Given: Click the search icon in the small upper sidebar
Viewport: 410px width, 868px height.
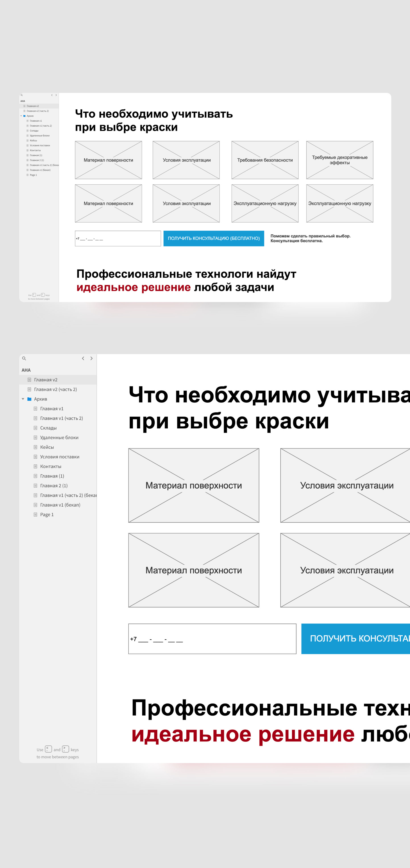Looking at the screenshot, I should pos(22,95).
